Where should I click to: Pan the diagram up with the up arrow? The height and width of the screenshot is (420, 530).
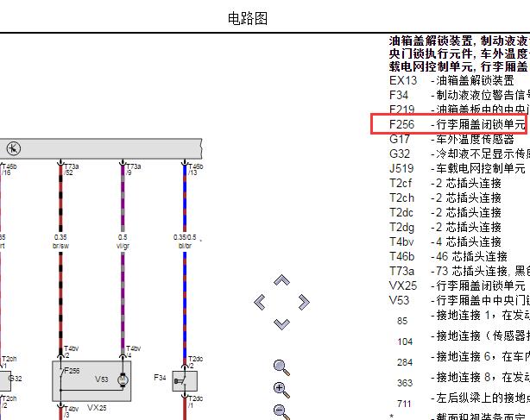[281, 280]
